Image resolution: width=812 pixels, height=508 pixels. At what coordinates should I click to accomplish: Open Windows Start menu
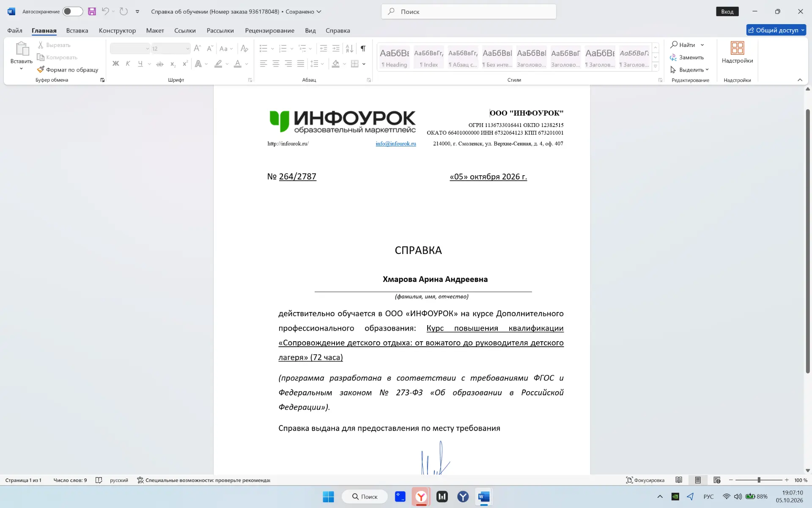click(328, 497)
